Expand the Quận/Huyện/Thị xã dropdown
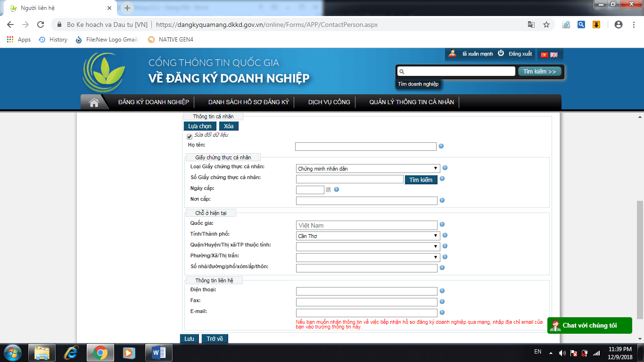This screenshot has height=362, width=644. click(x=368, y=247)
